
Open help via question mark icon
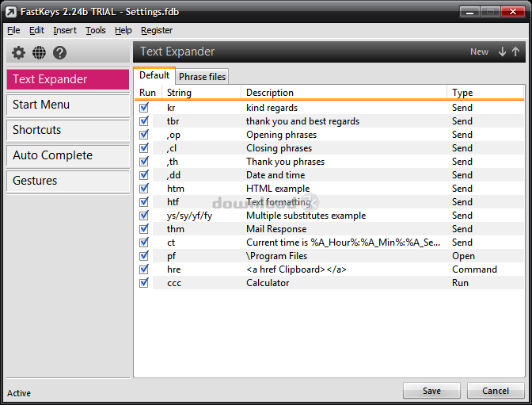(x=59, y=53)
